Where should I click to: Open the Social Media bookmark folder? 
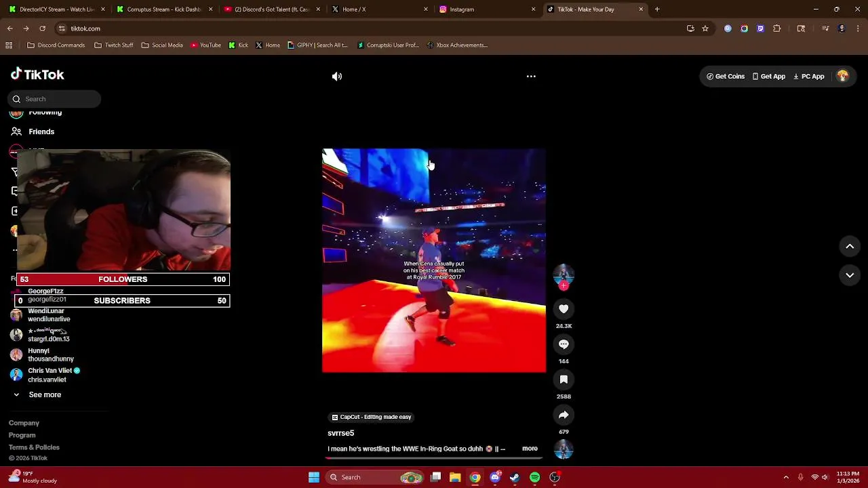click(x=162, y=45)
